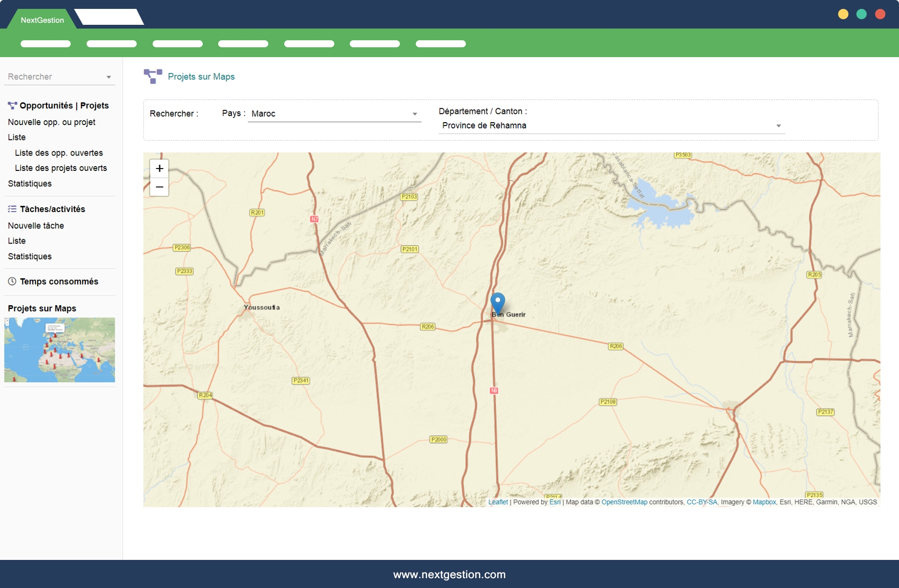
Task: Click the blue marker pin at Ben Guerir
Action: [x=497, y=302]
